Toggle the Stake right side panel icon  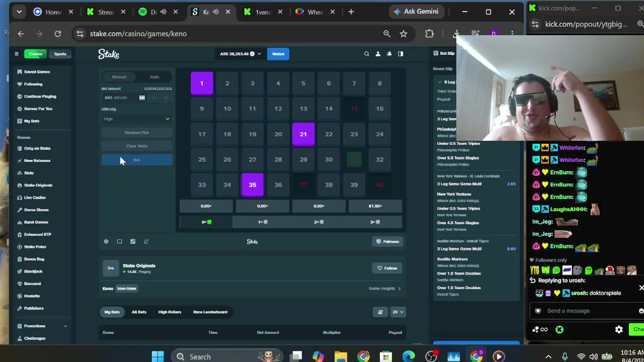coord(400,54)
